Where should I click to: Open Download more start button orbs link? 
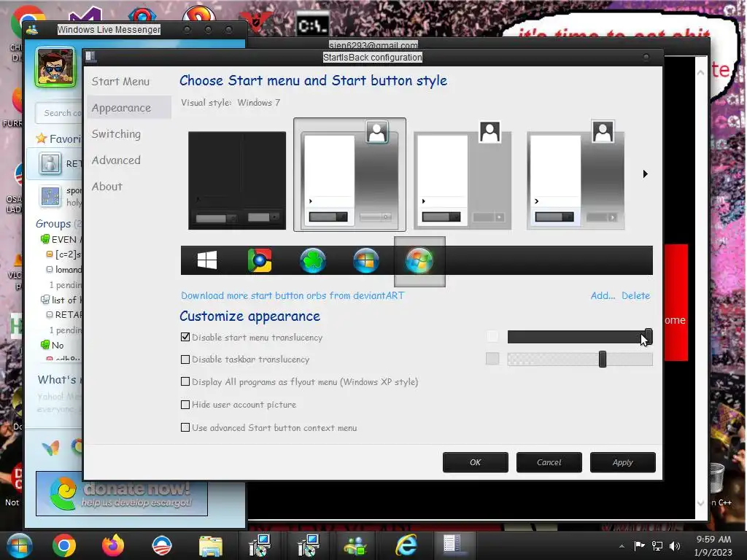coord(292,296)
